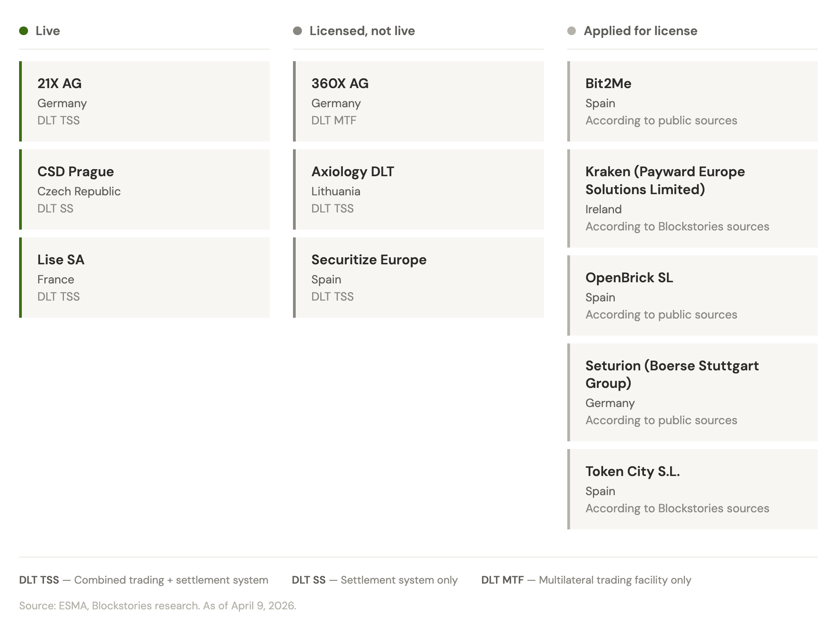Open the 360X AG card
Screen dimensions: 840x630
[x=418, y=101]
